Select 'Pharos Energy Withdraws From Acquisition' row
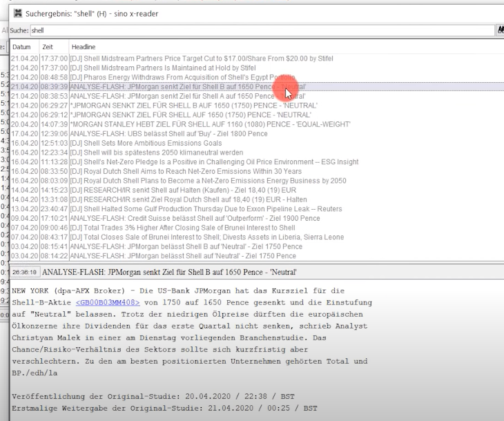This screenshot has height=421, width=504. coord(257,77)
